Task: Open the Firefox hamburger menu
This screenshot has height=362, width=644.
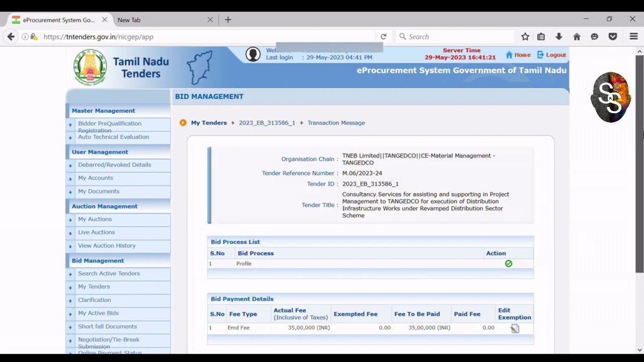Action: tap(634, 37)
